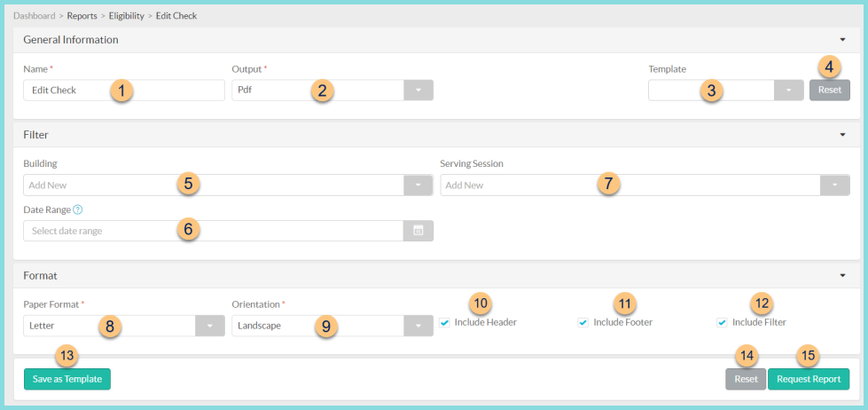Go to Reports breadcrumb

82,15
